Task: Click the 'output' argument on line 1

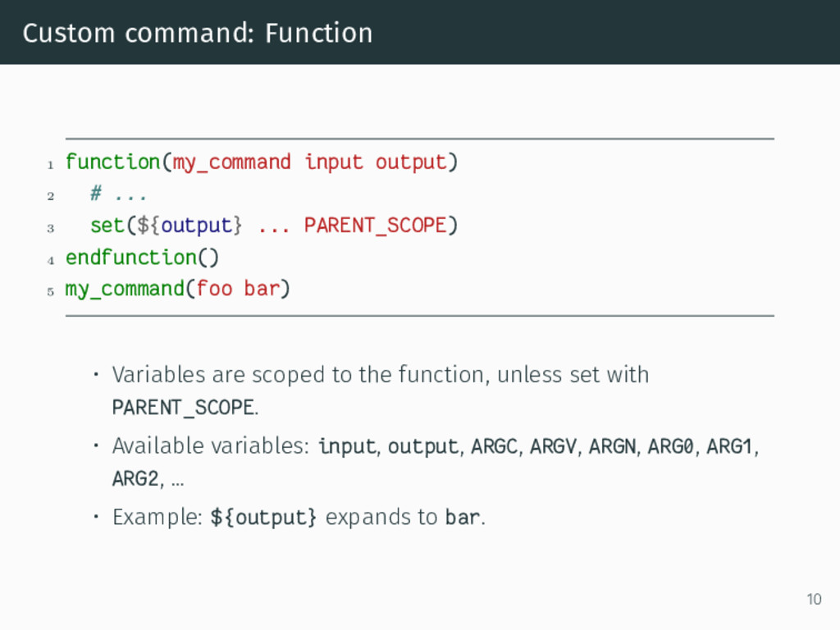Action: point(410,163)
